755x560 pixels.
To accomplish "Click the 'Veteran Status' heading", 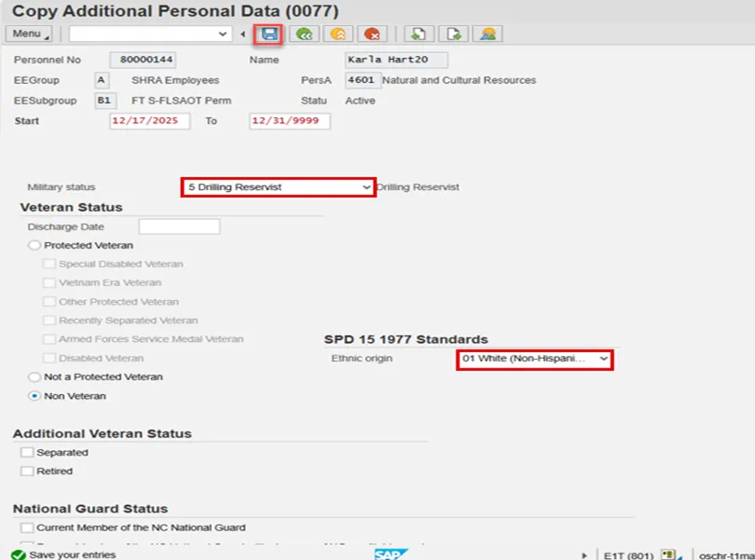I will tap(71, 207).
